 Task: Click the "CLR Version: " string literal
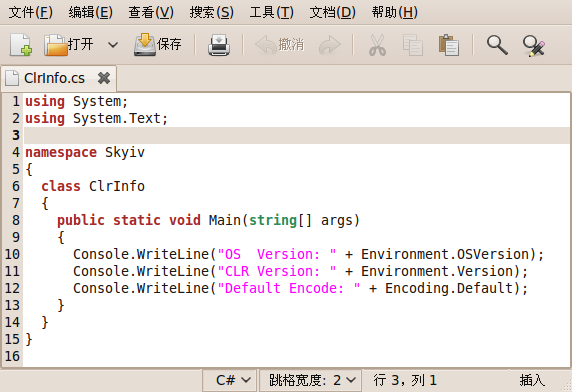coord(277,271)
